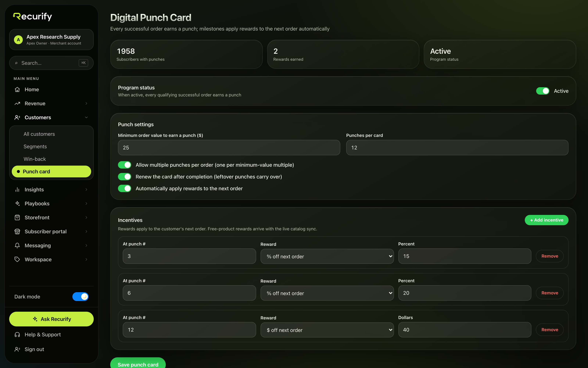Click the Active Program status summary card
The image size is (588, 368).
(x=500, y=54)
